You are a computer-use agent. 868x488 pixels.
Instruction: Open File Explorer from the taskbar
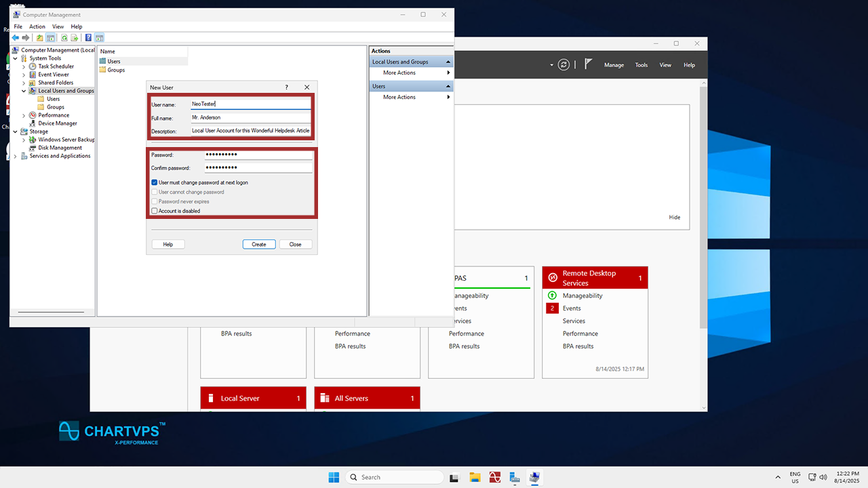click(x=475, y=477)
